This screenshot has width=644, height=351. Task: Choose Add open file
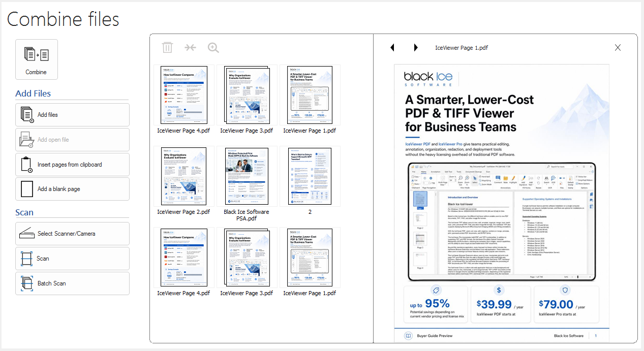(x=72, y=140)
